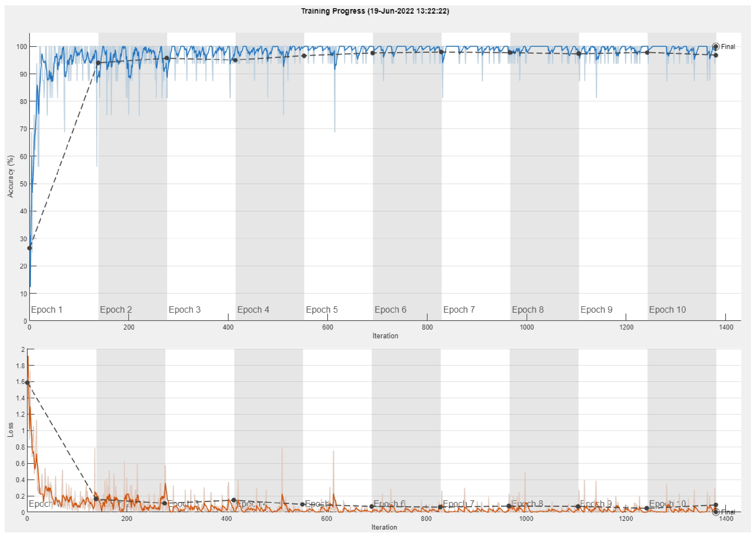Click Epoch 7 label in accuracy plot
The image size is (756, 538).
[x=459, y=310]
